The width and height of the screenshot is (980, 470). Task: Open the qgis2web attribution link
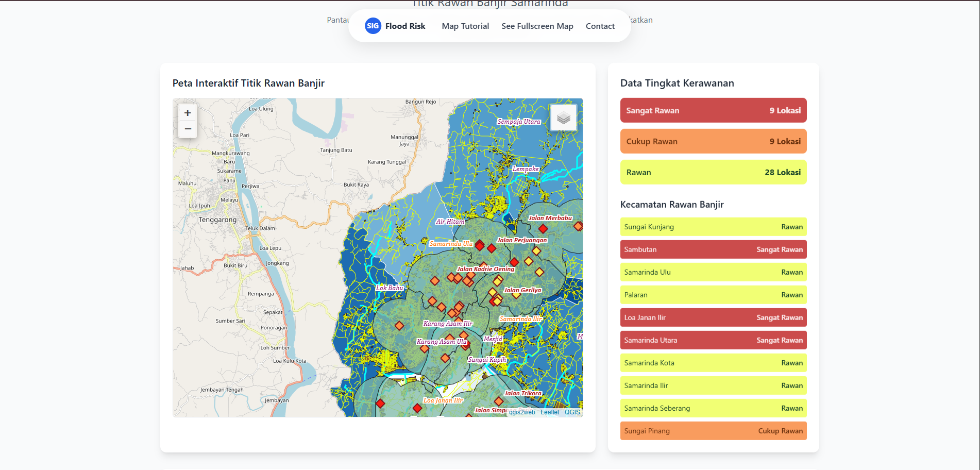[x=521, y=412]
